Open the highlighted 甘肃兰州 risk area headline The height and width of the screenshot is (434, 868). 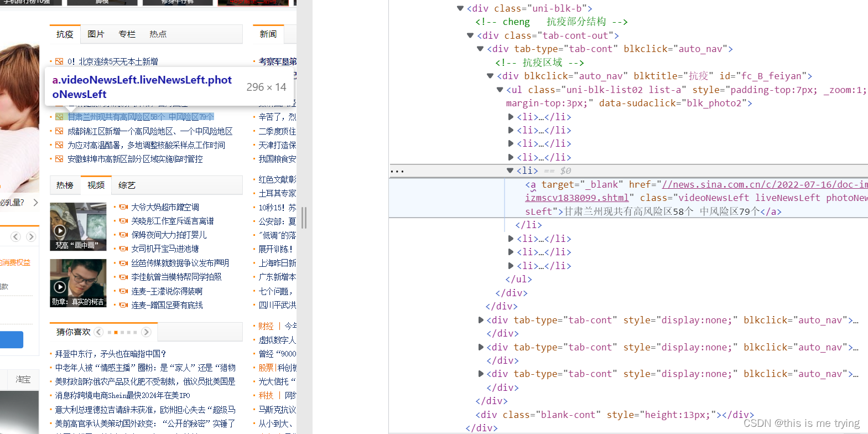141,117
